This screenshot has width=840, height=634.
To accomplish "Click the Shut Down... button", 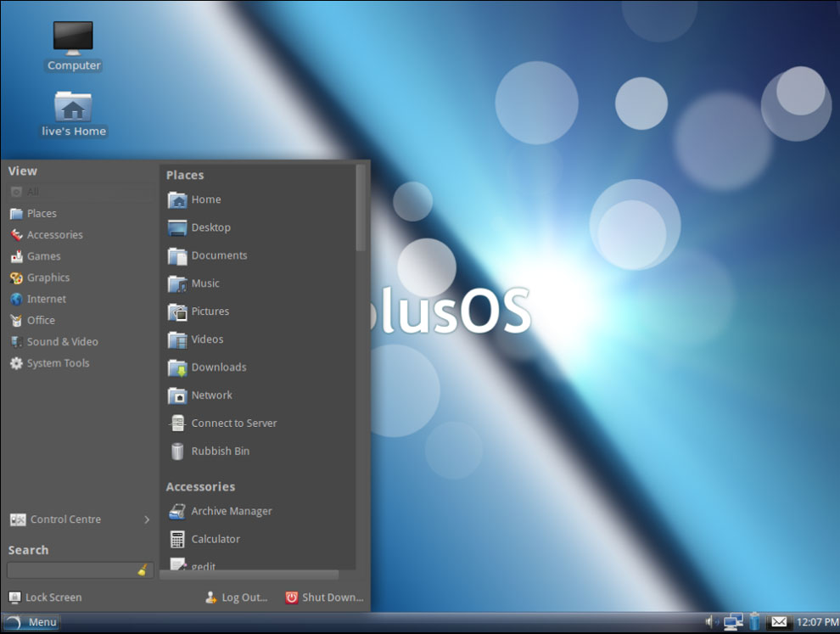I will coord(324,597).
